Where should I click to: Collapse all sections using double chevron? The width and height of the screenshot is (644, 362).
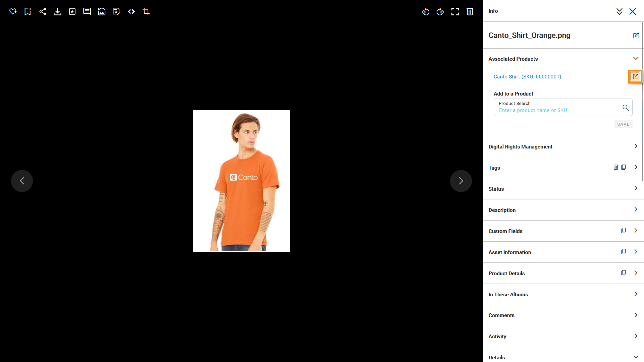pyautogui.click(x=619, y=11)
